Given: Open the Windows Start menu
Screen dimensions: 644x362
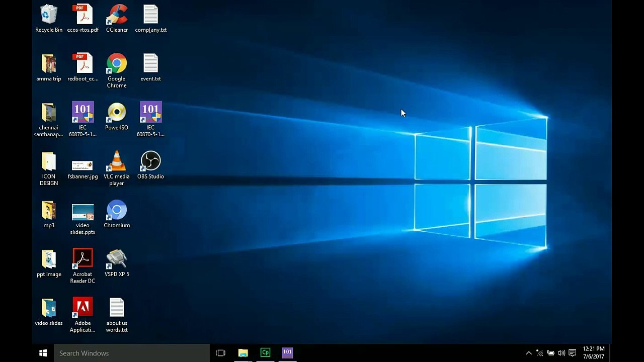Looking at the screenshot, I should point(43,353).
